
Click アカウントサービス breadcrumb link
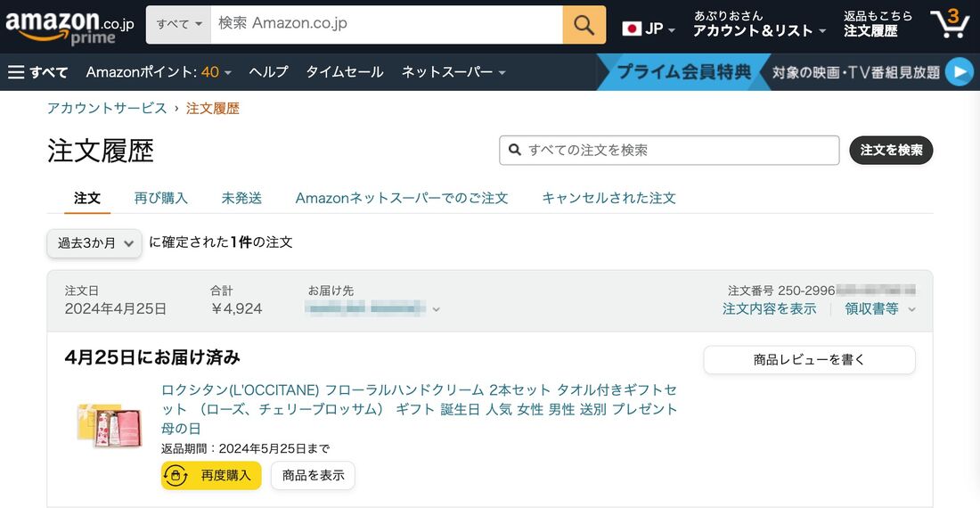coord(107,108)
